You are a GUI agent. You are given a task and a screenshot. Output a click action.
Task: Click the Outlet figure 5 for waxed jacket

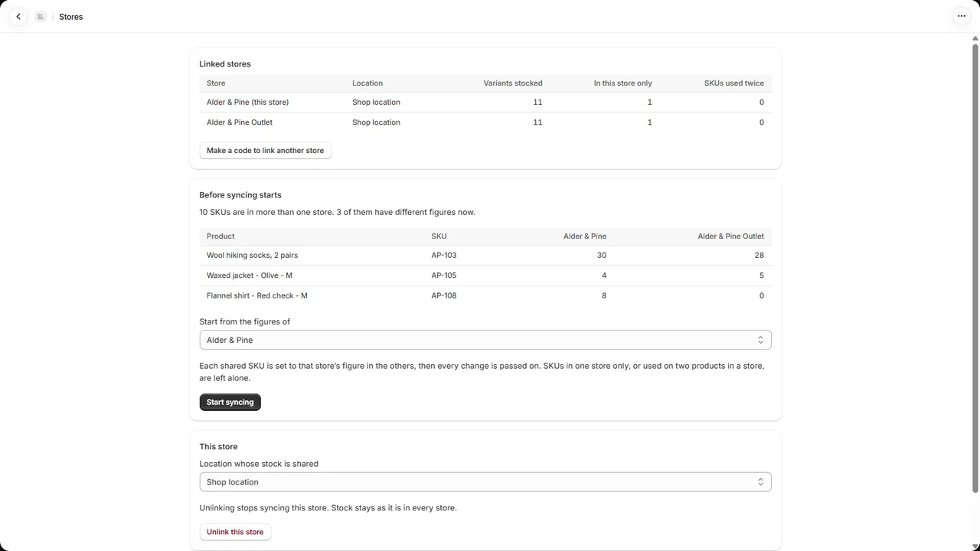tap(761, 275)
